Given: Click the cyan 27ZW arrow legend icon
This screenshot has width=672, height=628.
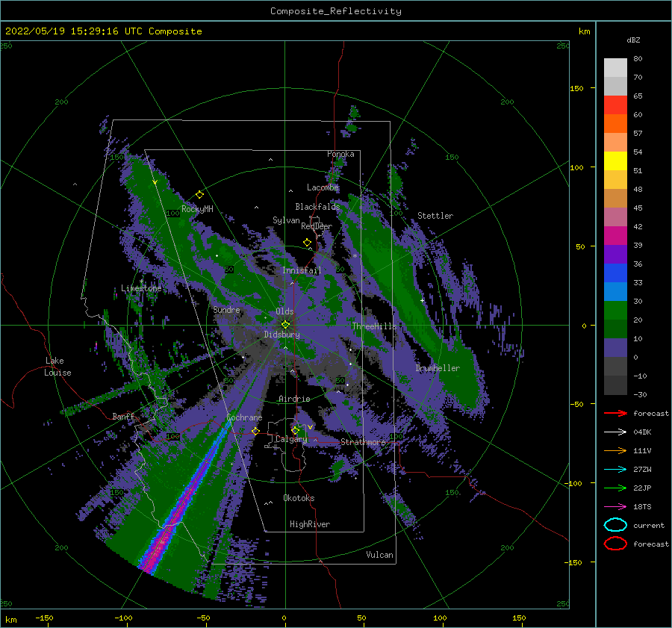Looking at the screenshot, I should [x=615, y=470].
